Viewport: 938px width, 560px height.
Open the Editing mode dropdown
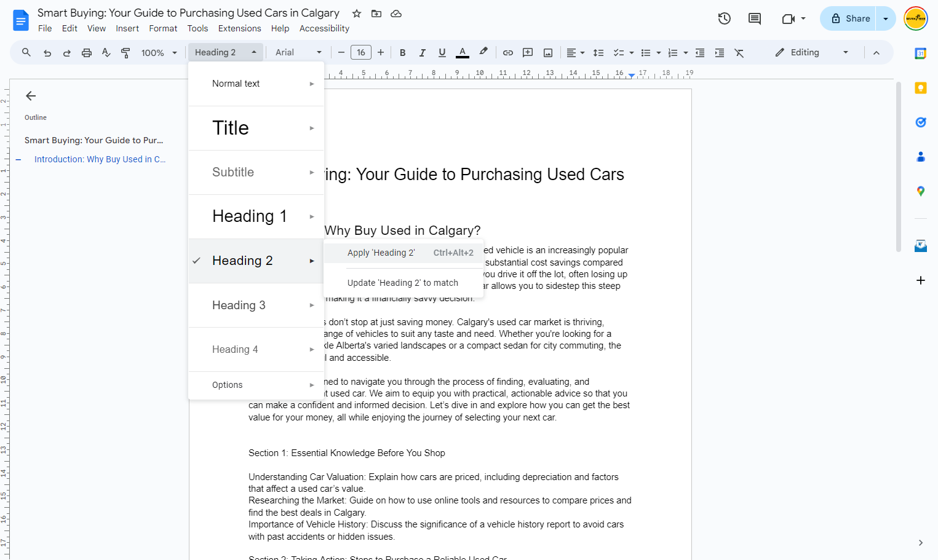point(812,53)
